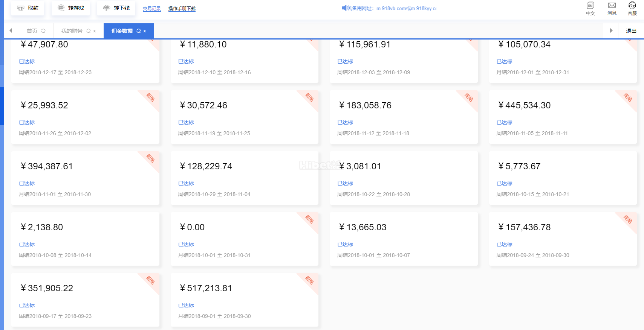The width and height of the screenshot is (644, 330).
Task: Switch language with the 中文 icon
Action: tap(590, 9)
